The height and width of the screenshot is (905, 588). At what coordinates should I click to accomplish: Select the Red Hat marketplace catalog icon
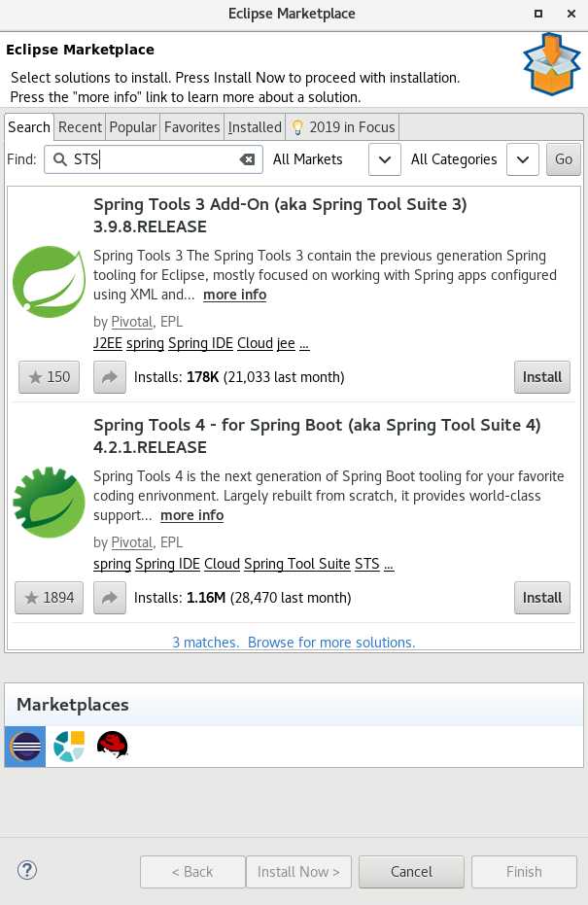[112, 745]
